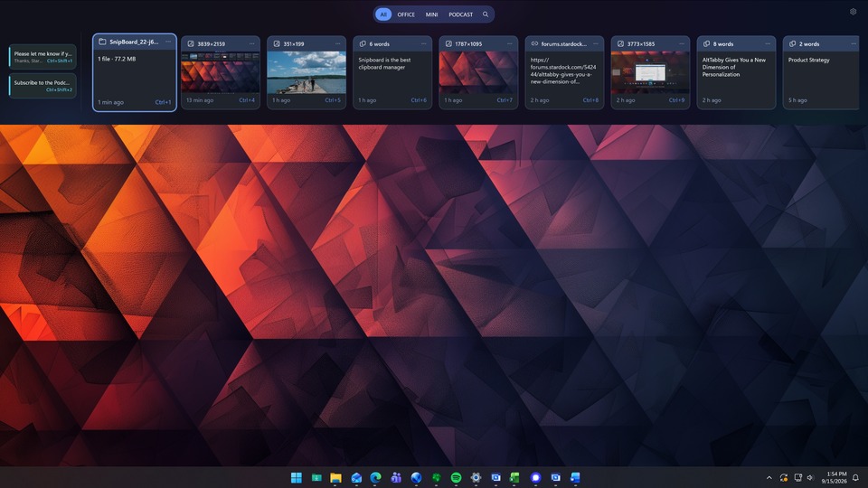Show hidden tray icons chevron

[x=769, y=477]
